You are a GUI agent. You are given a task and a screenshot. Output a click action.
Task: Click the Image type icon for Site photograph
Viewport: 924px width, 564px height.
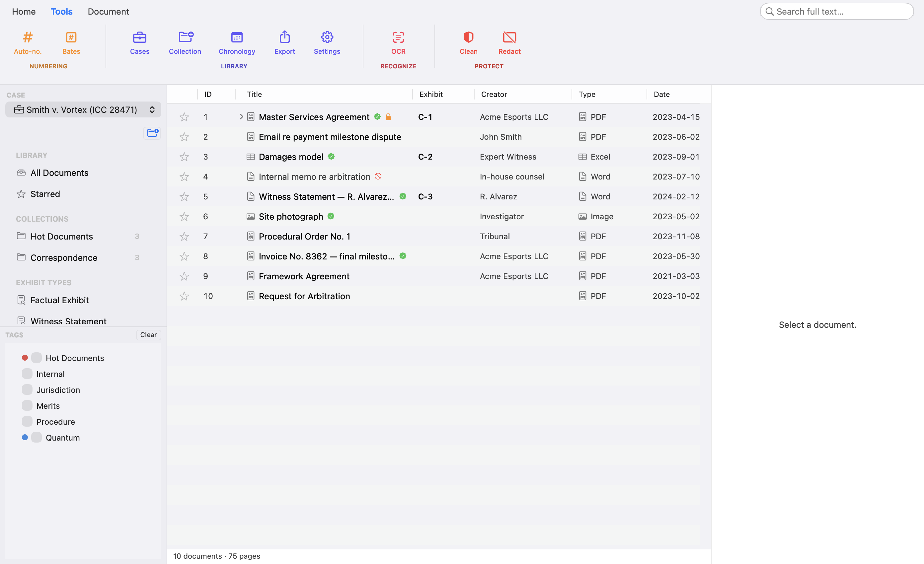pos(582,217)
